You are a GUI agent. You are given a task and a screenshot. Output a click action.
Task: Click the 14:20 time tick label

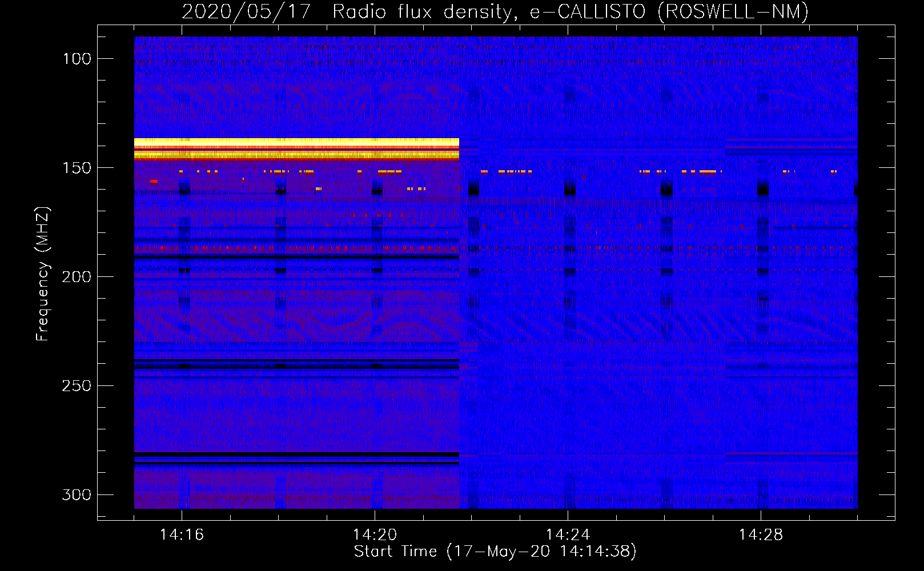[375, 534]
